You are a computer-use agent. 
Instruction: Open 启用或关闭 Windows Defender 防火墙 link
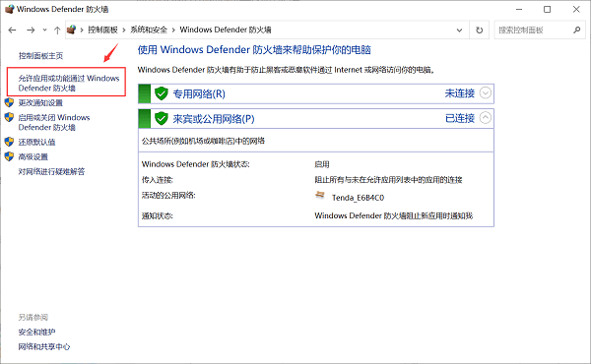tap(54, 122)
